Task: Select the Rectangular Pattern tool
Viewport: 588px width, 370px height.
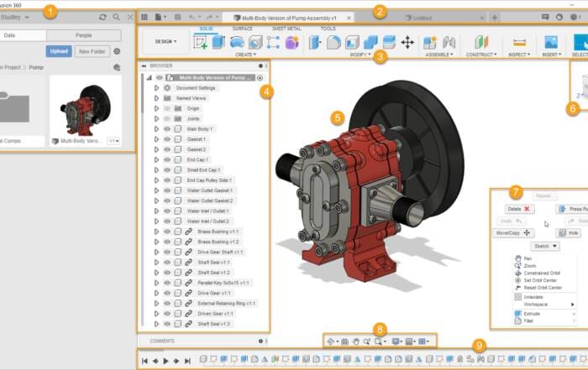Action: (x=273, y=42)
